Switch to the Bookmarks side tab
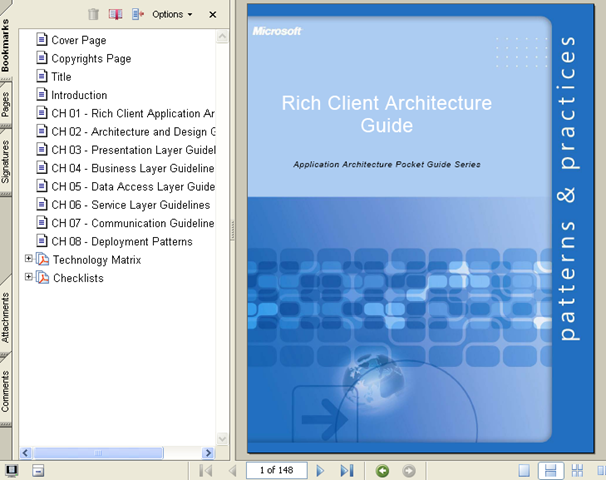This screenshot has width=606, height=480. pos(5,45)
